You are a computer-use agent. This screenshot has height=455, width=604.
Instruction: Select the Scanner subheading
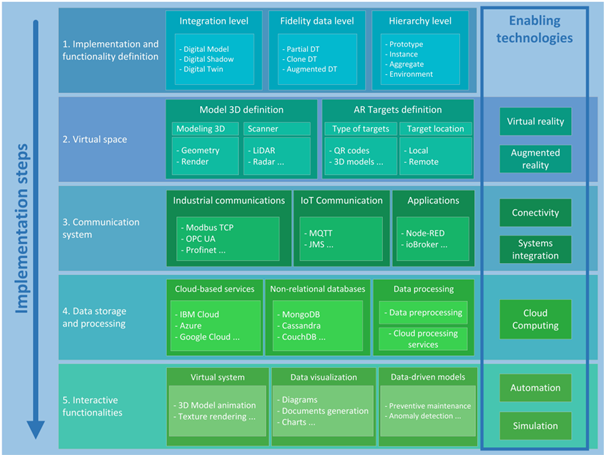pyautogui.click(x=277, y=129)
